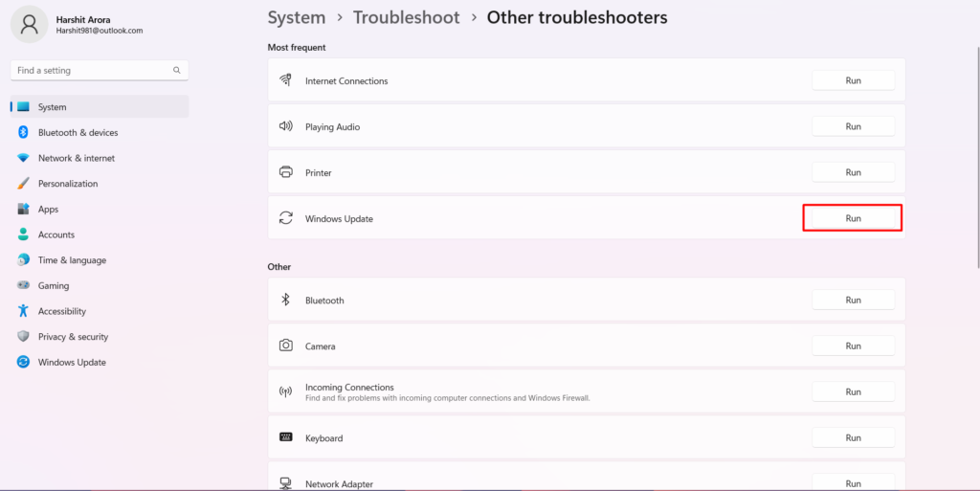Screen dimensions: 980x491
Task: Run the Windows Update troubleshooter
Action: (x=853, y=218)
